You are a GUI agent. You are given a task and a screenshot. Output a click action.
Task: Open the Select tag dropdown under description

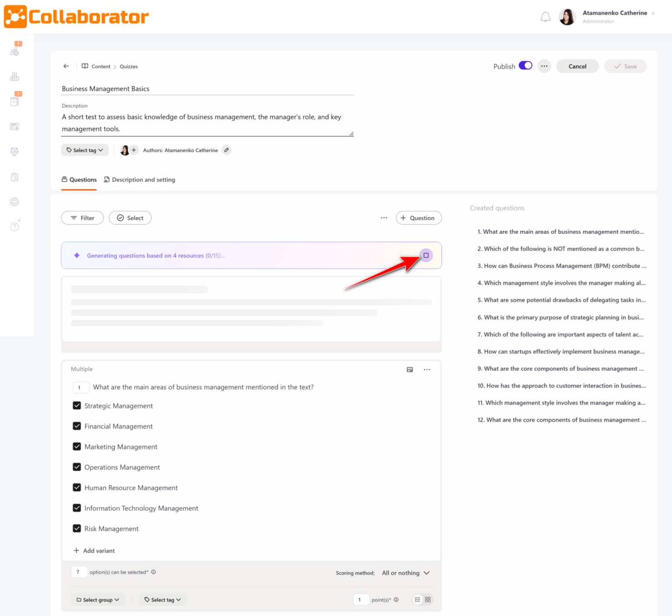click(85, 150)
